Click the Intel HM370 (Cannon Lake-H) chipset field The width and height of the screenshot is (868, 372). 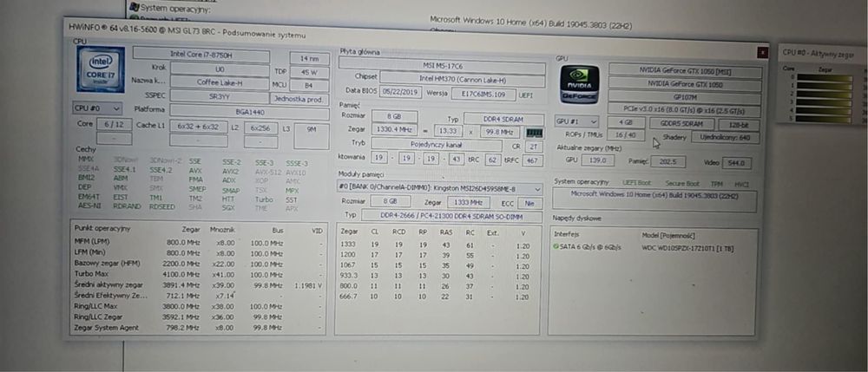[463, 79]
